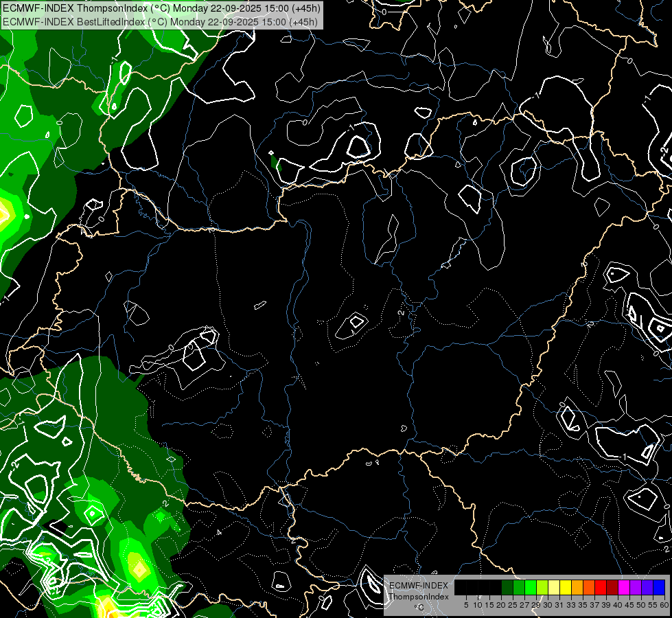672x618 pixels.
Task: Click the BestLiftedIndex title line
Action: tap(160, 21)
